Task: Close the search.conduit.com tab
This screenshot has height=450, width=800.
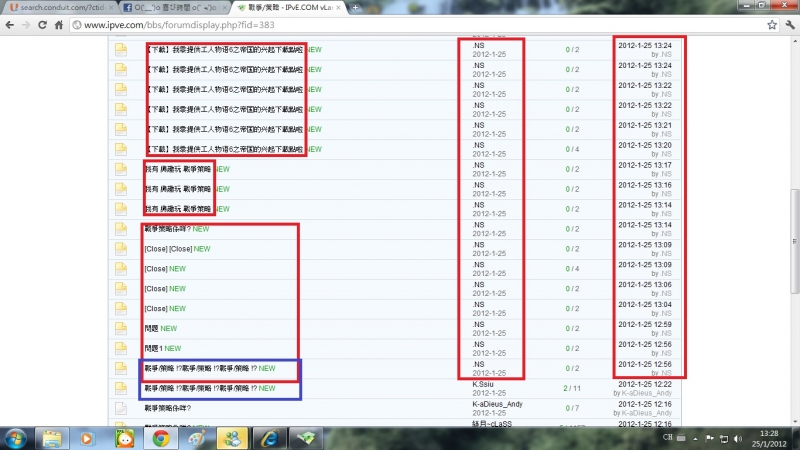Action: (x=110, y=8)
